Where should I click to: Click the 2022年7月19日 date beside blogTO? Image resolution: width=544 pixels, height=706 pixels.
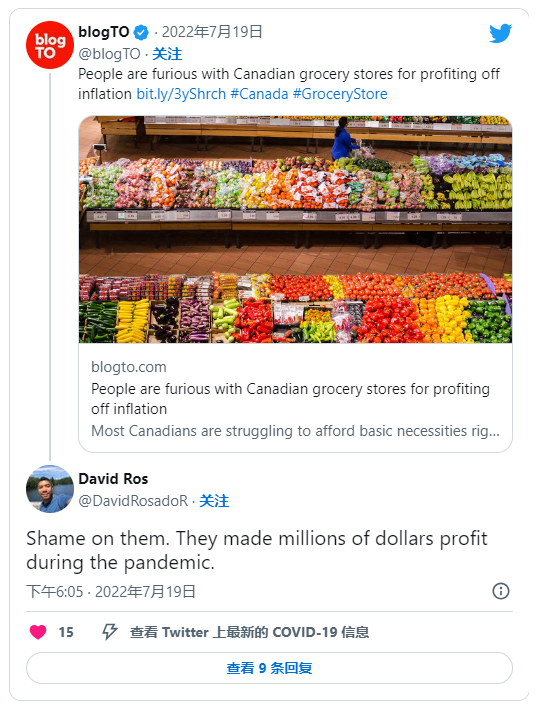pos(212,32)
